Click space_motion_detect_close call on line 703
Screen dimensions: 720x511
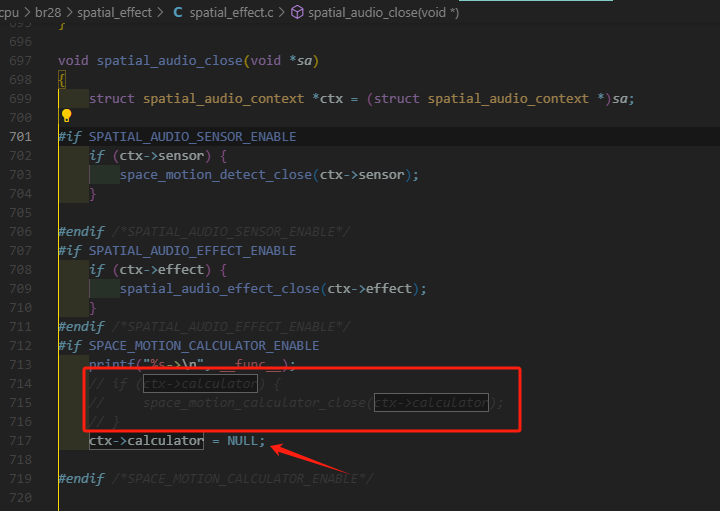coord(216,175)
